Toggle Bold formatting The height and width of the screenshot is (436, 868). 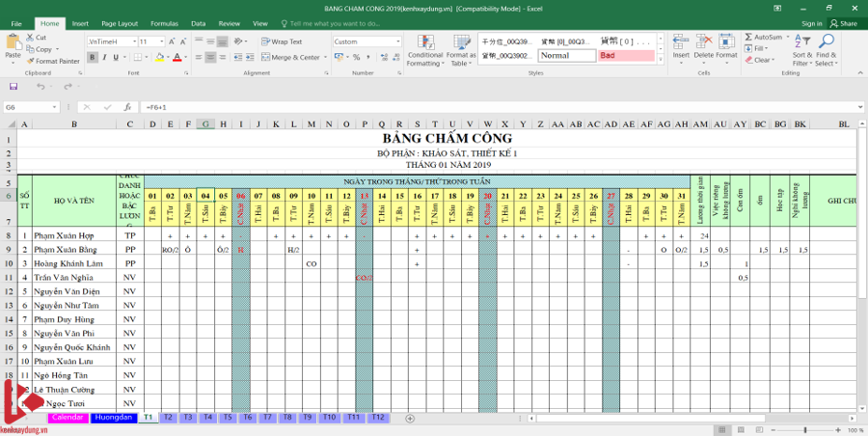[93, 58]
